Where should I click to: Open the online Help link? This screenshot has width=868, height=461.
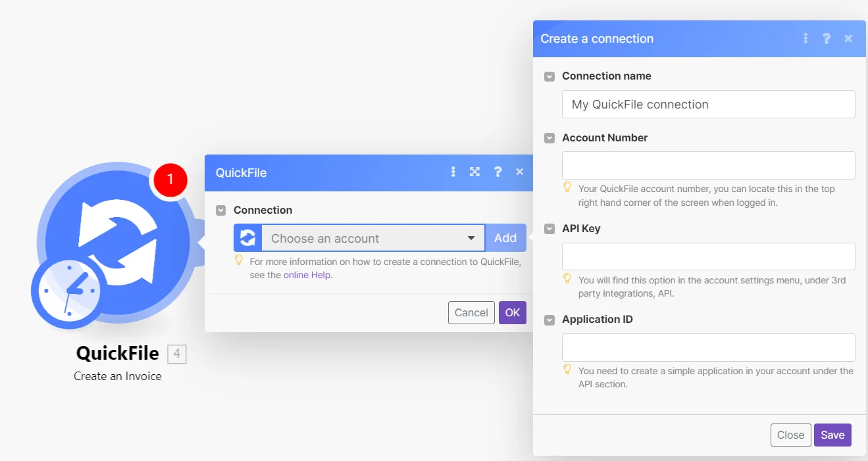307,275
